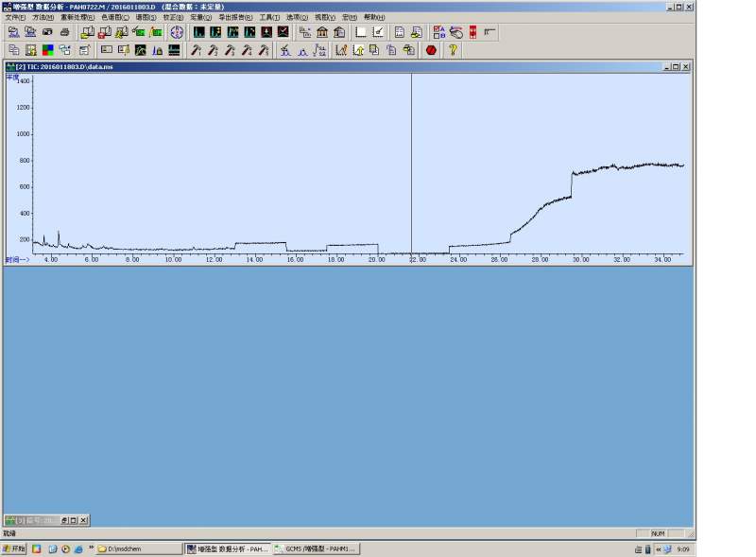The height and width of the screenshot is (557, 756).
Task: Click the library building icon
Action: (322, 32)
